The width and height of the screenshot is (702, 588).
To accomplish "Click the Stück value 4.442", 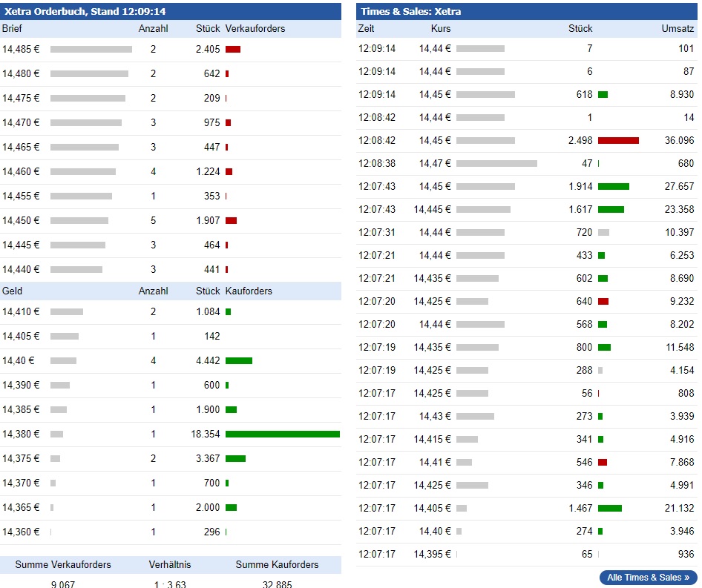I will coord(208,360).
